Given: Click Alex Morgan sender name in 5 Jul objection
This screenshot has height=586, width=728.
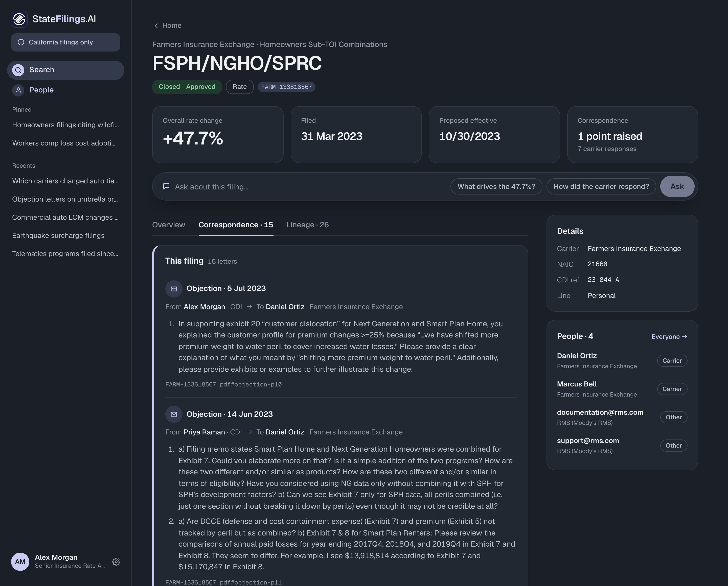Looking at the screenshot, I should tap(204, 307).
